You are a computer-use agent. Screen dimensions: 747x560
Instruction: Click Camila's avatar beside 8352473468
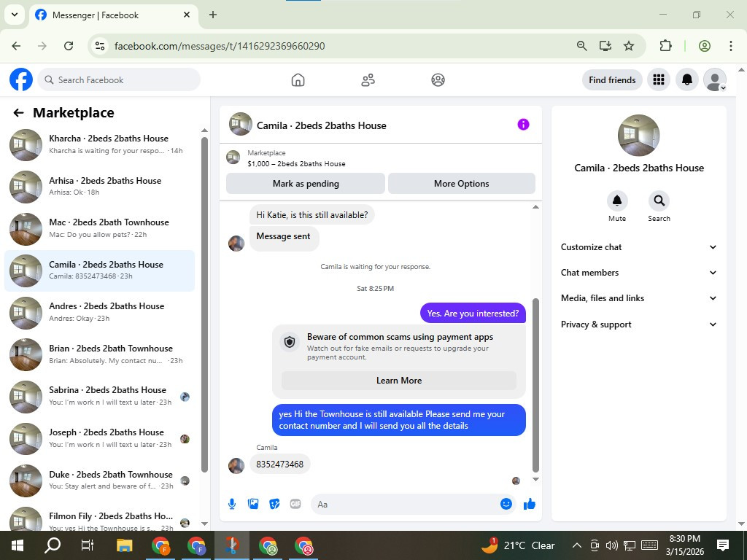point(236,465)
